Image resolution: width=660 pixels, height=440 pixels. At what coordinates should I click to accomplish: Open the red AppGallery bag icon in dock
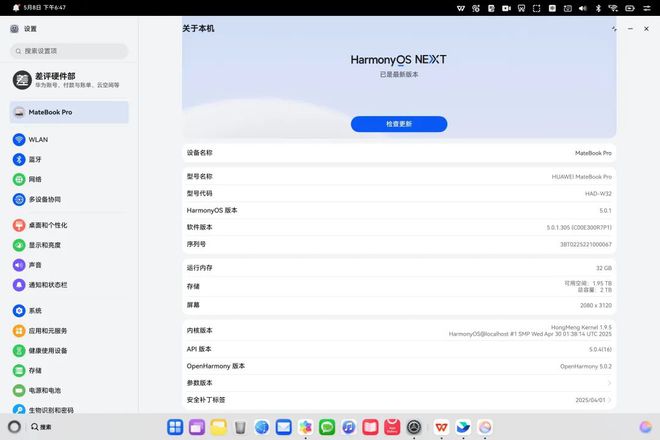click(x=392, y=427)
